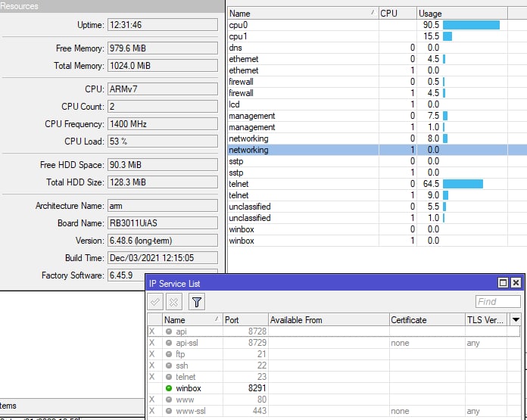Screen dimensions: 527x420
Task: Sort services by Name column header
Action: coord(192,320)
